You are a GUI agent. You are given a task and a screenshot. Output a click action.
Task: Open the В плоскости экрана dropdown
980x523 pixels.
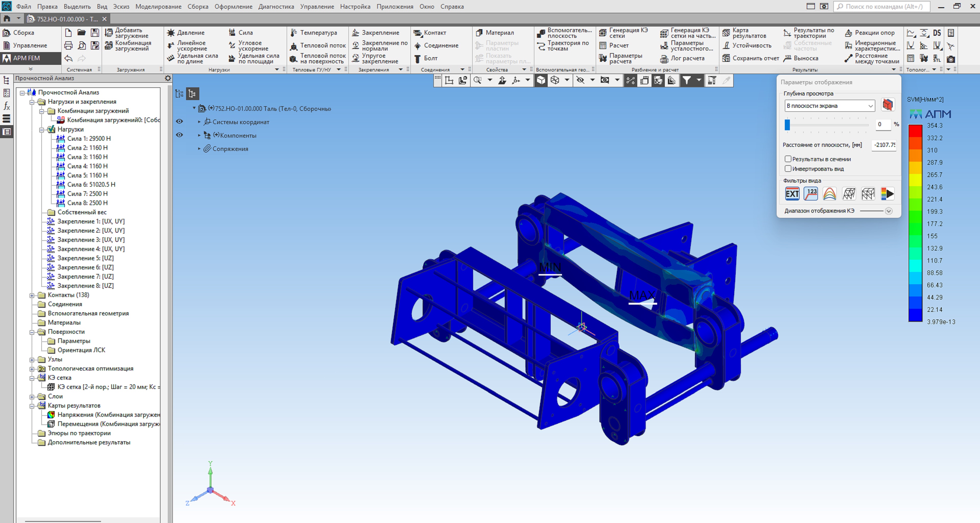tap(829, 106)
